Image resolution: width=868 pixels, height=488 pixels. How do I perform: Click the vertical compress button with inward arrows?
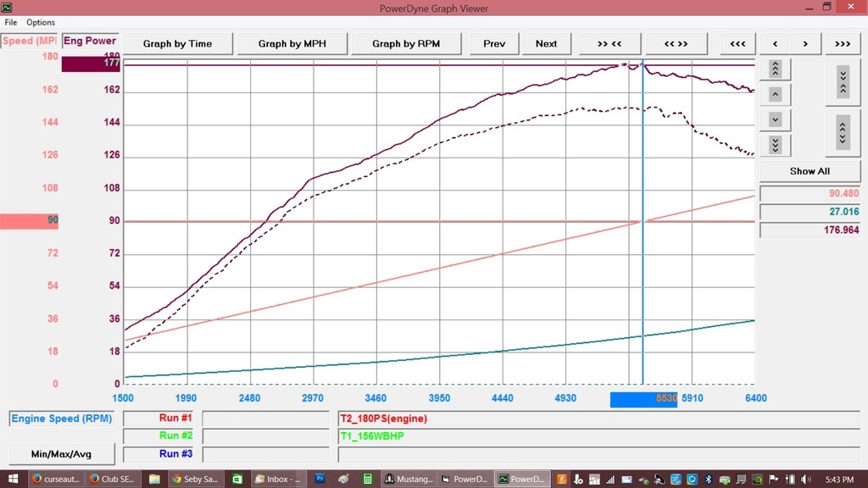click(x=843, y=81)
